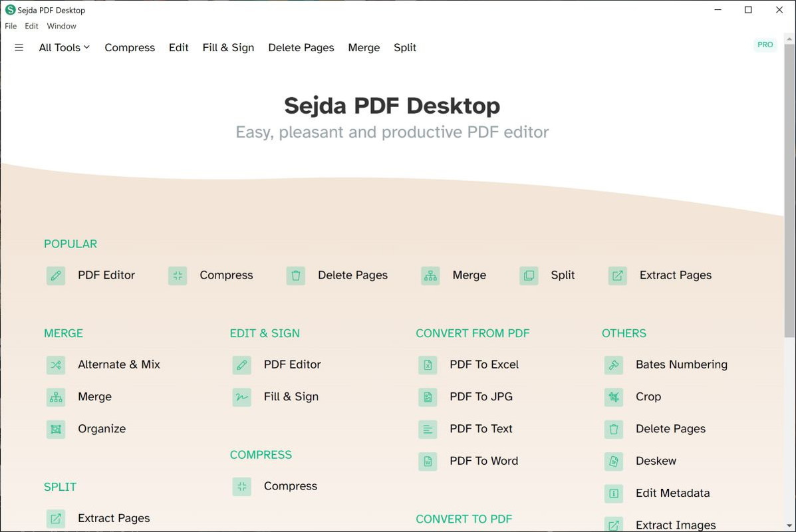Open Compress link under Popular
796x532 pixels.
[226, 275]
